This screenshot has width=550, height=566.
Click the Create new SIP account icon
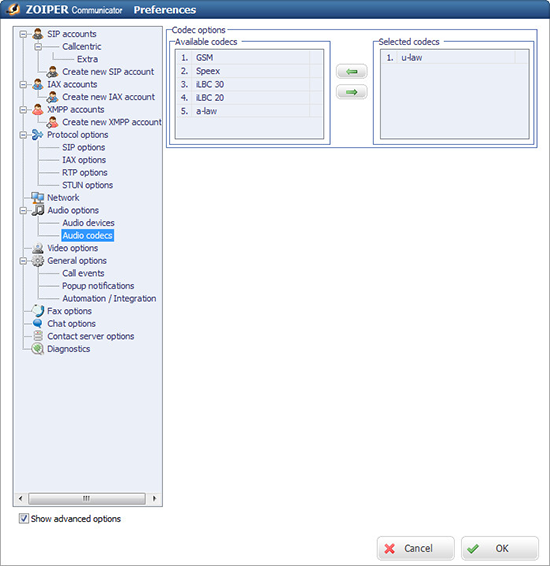point(52,71)
